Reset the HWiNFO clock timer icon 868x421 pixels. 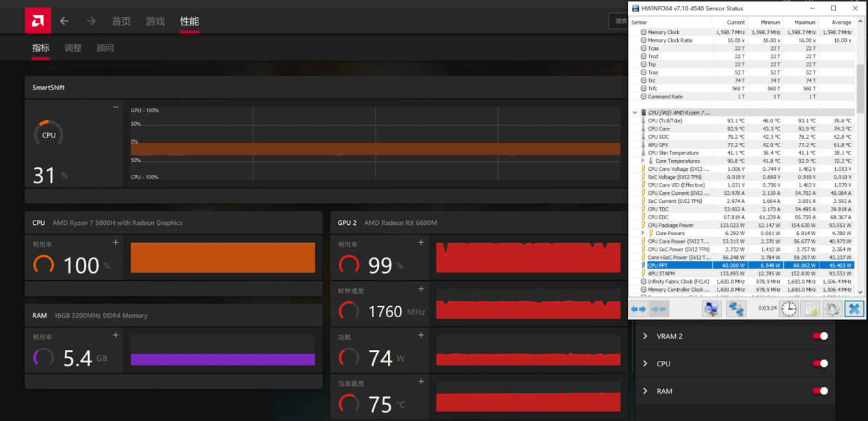789,309
